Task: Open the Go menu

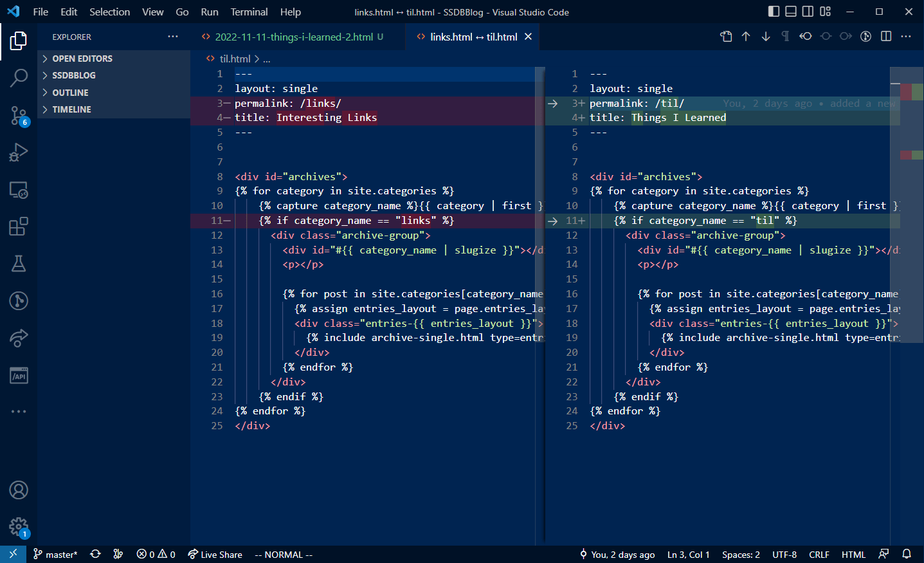Action: coord(182,12)
